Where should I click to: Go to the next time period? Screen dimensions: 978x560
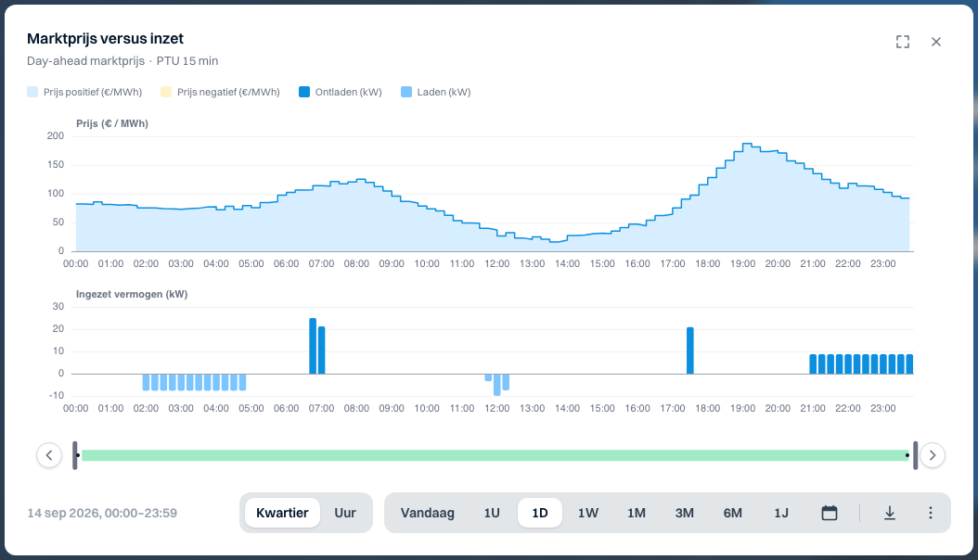click(933, 455)
